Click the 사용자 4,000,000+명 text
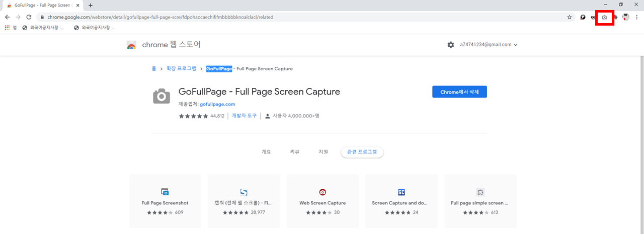 tap(296, 116)
